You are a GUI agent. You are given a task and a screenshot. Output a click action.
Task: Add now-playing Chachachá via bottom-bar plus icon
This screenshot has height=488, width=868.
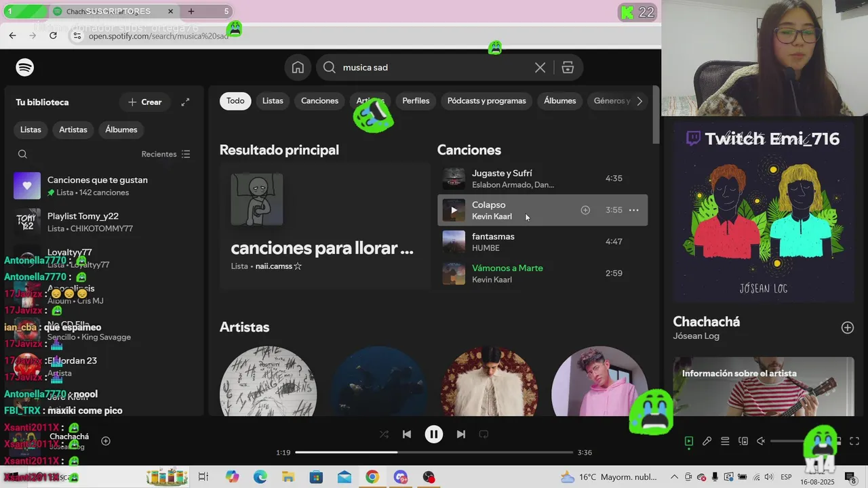pyautogui.click(x=106, y=441)
